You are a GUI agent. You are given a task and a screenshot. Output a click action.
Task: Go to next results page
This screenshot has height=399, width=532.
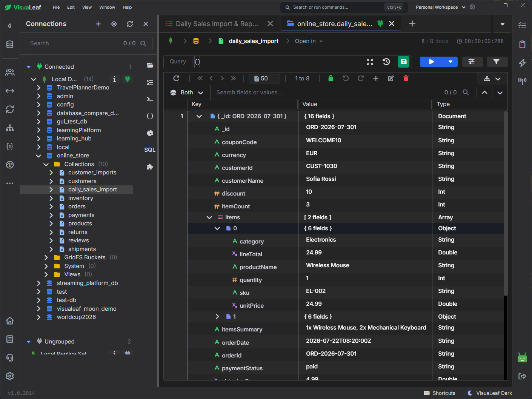(x=222, y=78)
